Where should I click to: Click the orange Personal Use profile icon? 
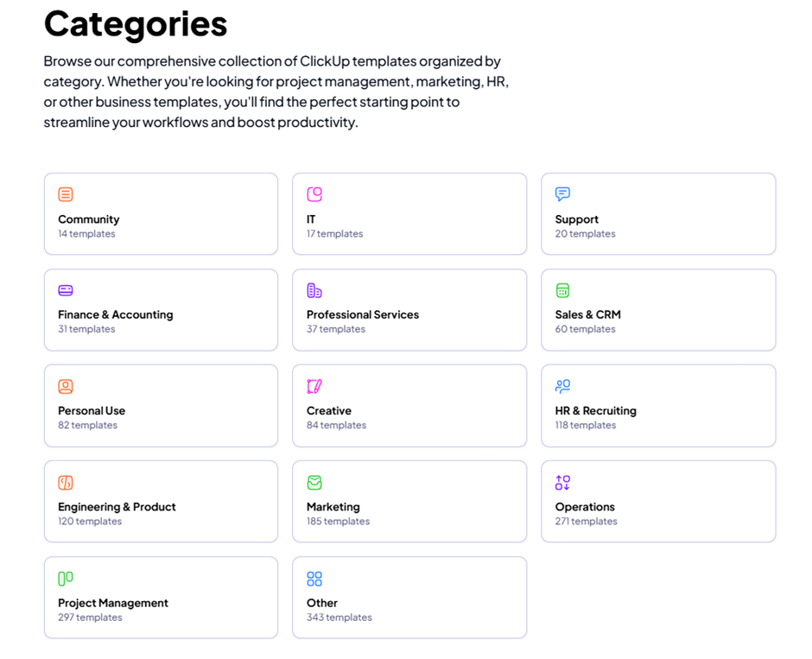(66, 386)
